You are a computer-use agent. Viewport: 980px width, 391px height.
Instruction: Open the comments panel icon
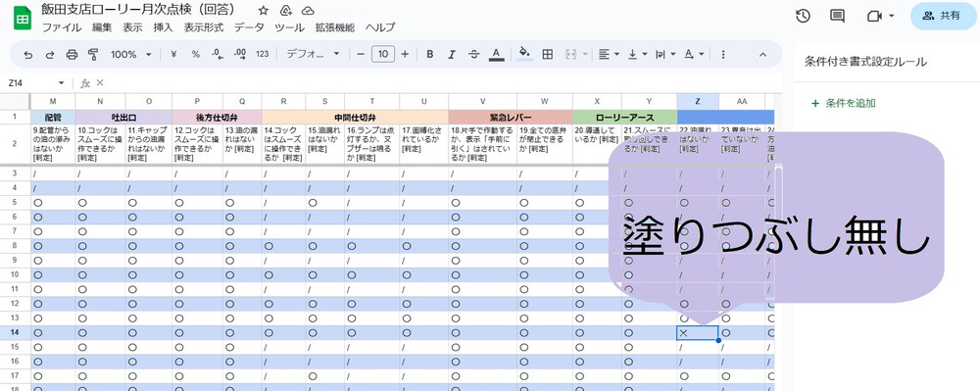[x=838, y=17]
